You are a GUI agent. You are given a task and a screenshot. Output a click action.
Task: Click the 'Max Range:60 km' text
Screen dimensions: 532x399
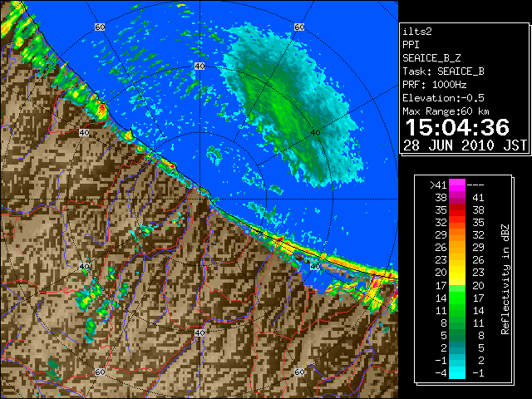pos(446,111)
